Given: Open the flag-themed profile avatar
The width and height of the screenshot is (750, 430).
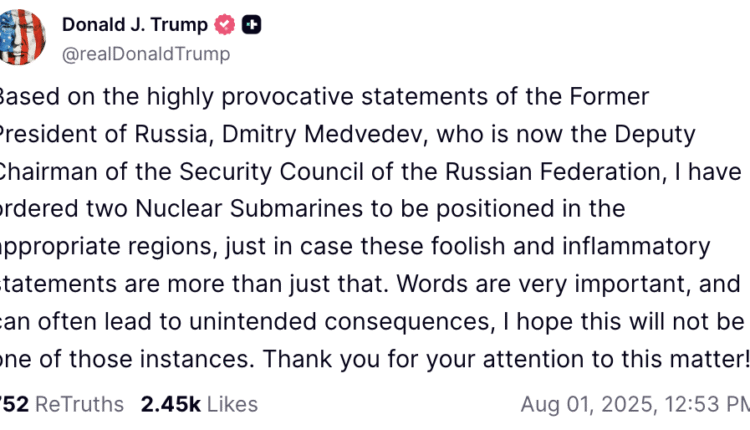Looking at the screenshot, I should tap(23, 37).
